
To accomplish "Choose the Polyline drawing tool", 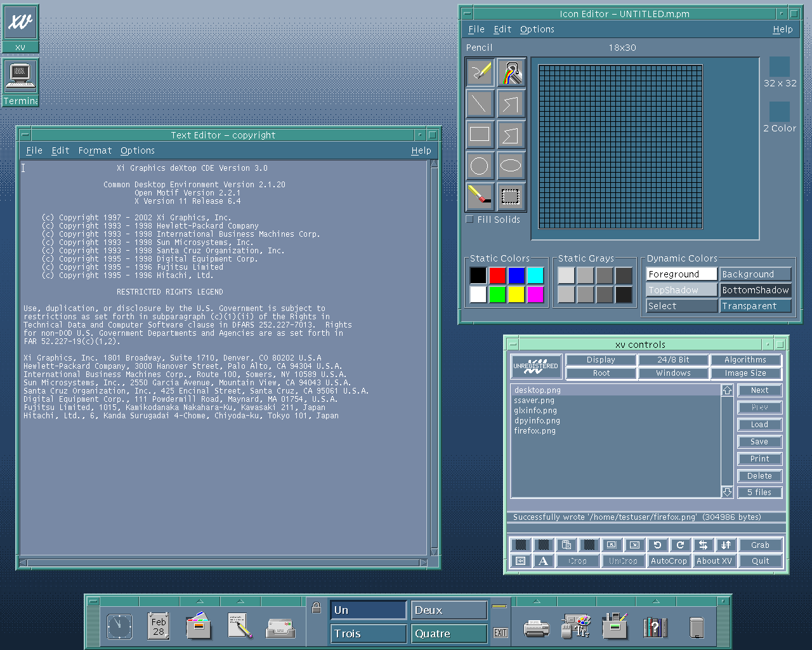I will pyautogui.click(x=511, y=103).
